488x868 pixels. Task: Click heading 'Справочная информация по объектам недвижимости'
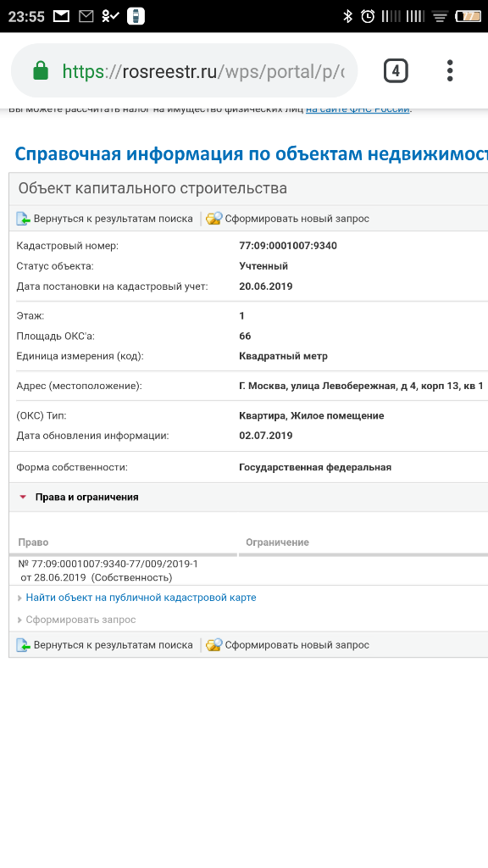pos(251,153)
